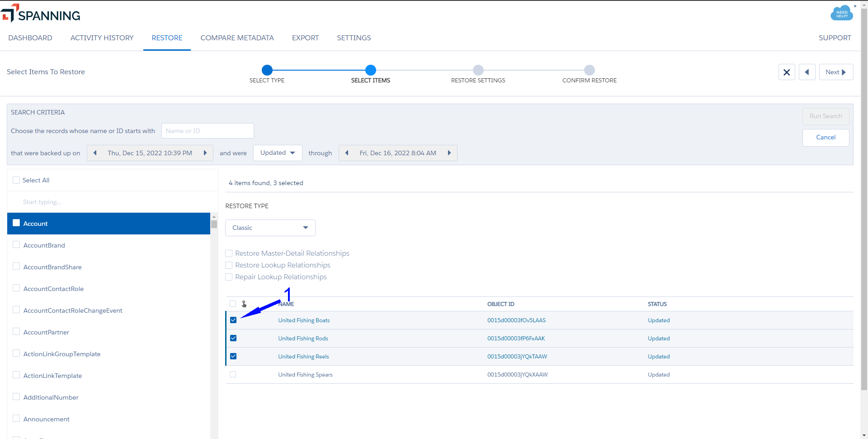Check the AccountBrand checkbox

point(16,245)
